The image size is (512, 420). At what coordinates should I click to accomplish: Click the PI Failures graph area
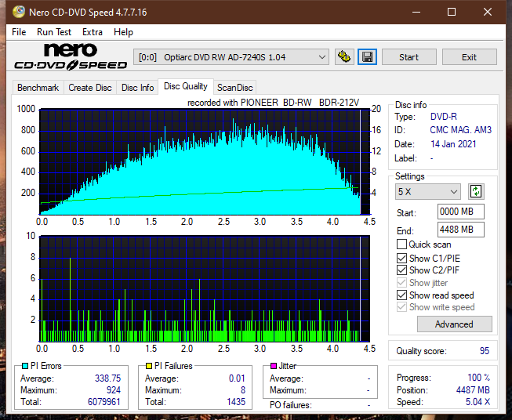tap(205, 288)
